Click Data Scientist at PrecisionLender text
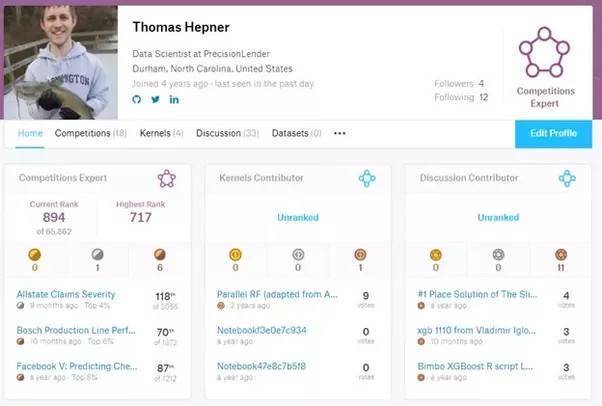Image resolution: width=602 pixels, height=406 pixels. (201, 54)
